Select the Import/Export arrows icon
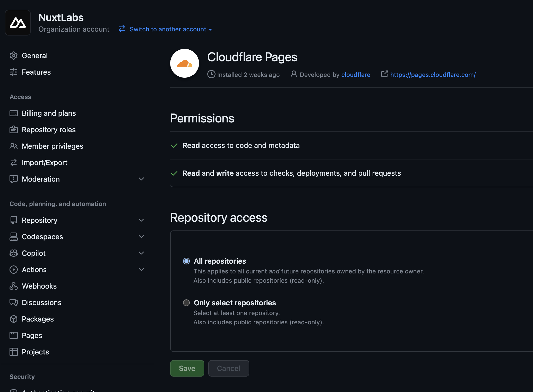 [14, 162]
